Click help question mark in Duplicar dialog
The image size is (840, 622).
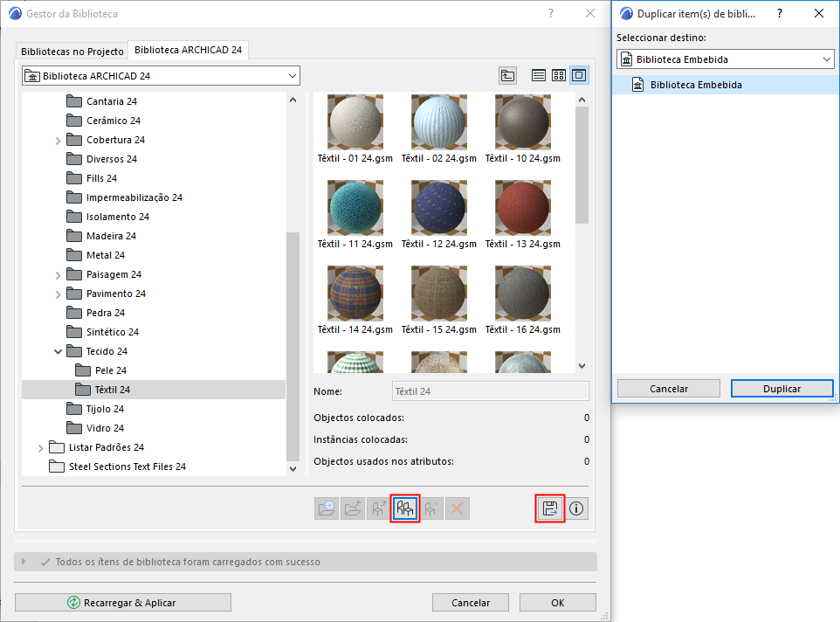tap(780, 13)
